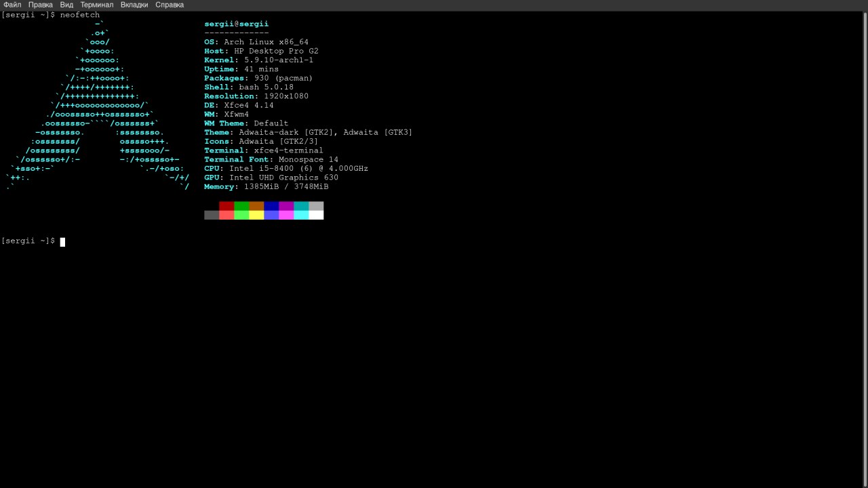Click the 'DE: Xfce4 4.14' line
The height and width of the screenshot is (488, 868).
coord(239,105)
